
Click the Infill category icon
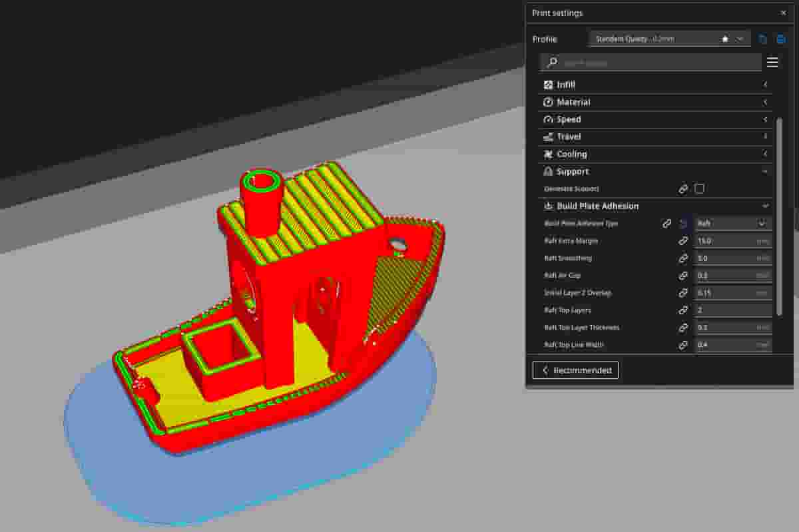coord(548,85)
